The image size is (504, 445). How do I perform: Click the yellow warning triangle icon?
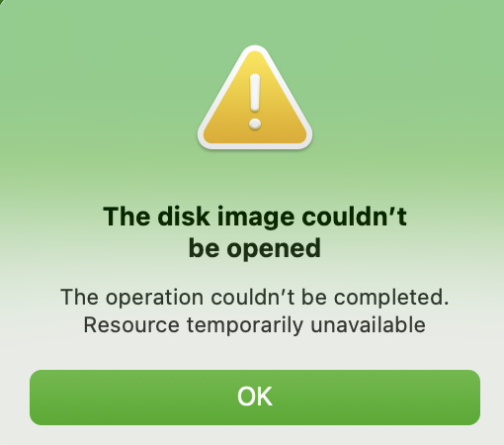pos(255,98)
